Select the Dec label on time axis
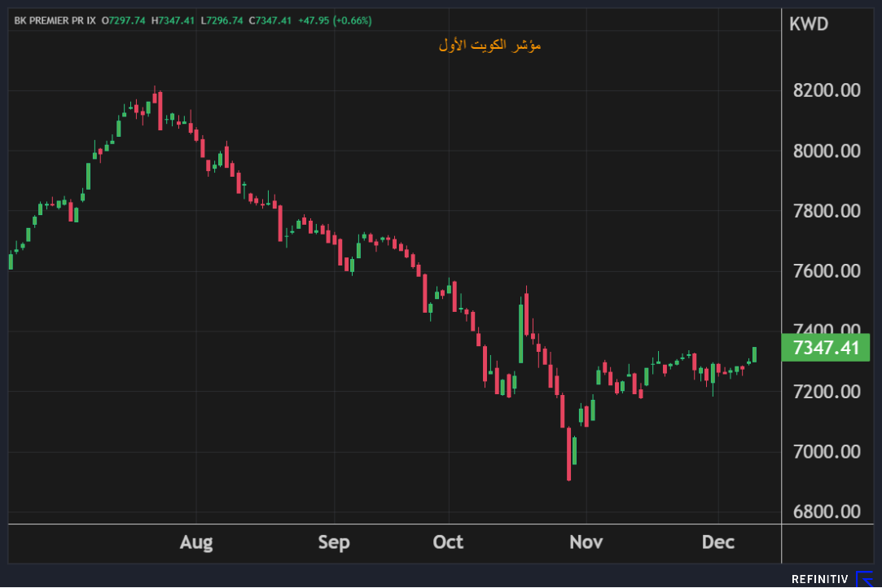The width and height of the screenshot is (882, 588). [718, 542]
